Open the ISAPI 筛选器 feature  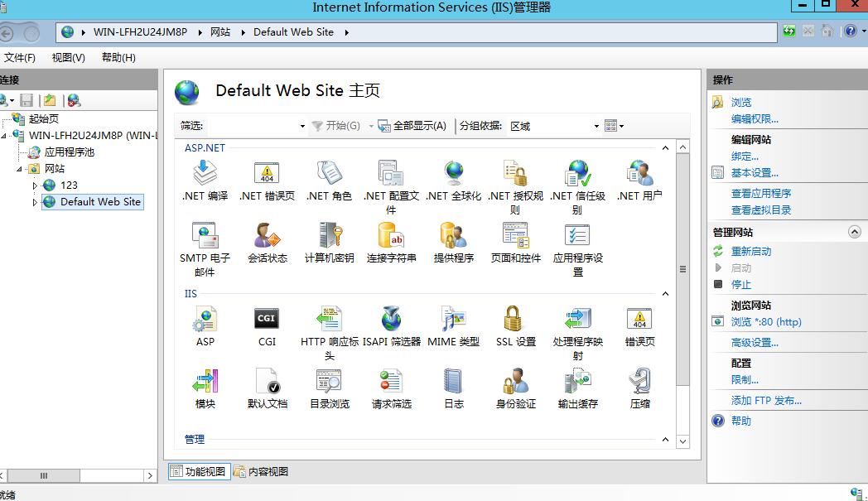392,326
